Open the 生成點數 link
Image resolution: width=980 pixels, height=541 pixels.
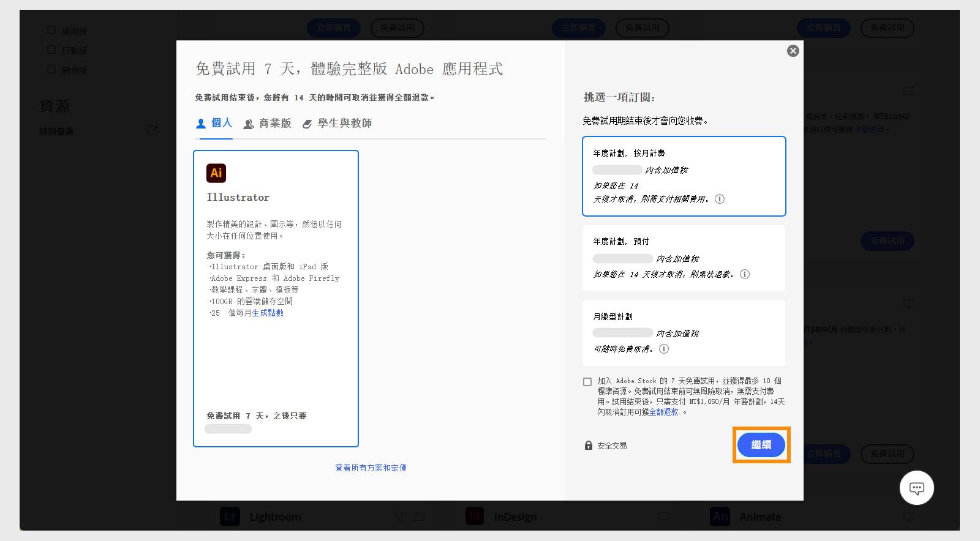coord(268,313)
